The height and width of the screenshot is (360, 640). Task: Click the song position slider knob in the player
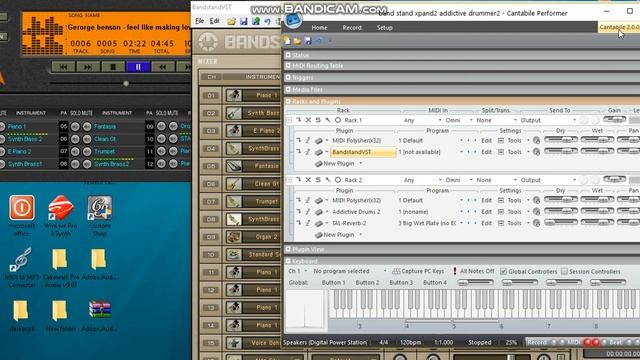coord(126,83)
